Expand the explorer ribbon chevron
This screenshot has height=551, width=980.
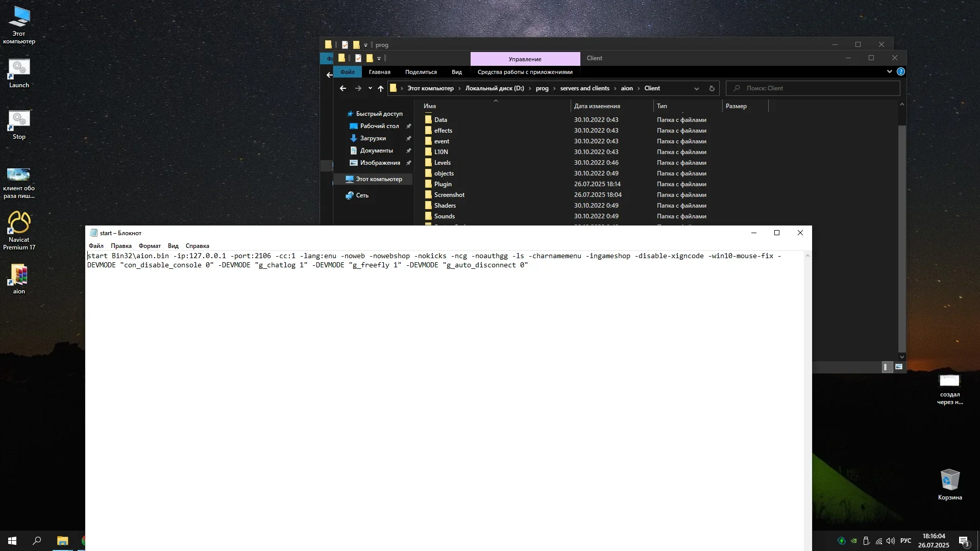(x=890, y=71)
